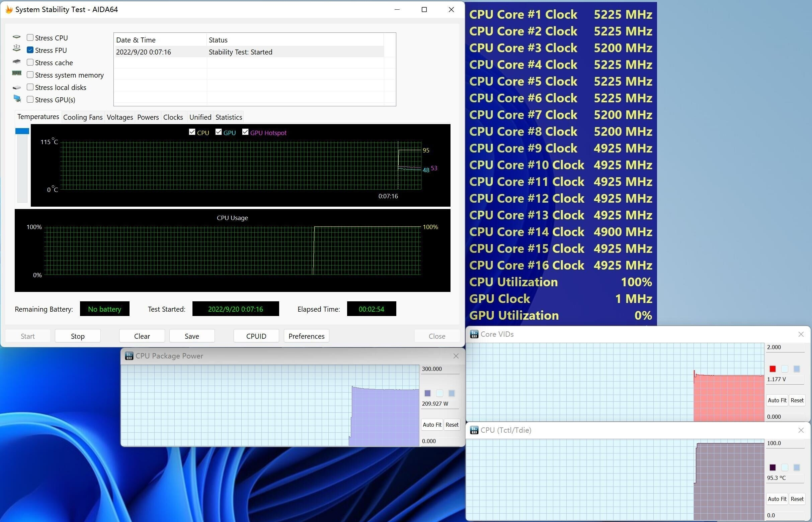Viewport: 812px width, 522px height.
Task: Click Reset in CPU (Tctl/Tdie) window
Action: point(797,499)
